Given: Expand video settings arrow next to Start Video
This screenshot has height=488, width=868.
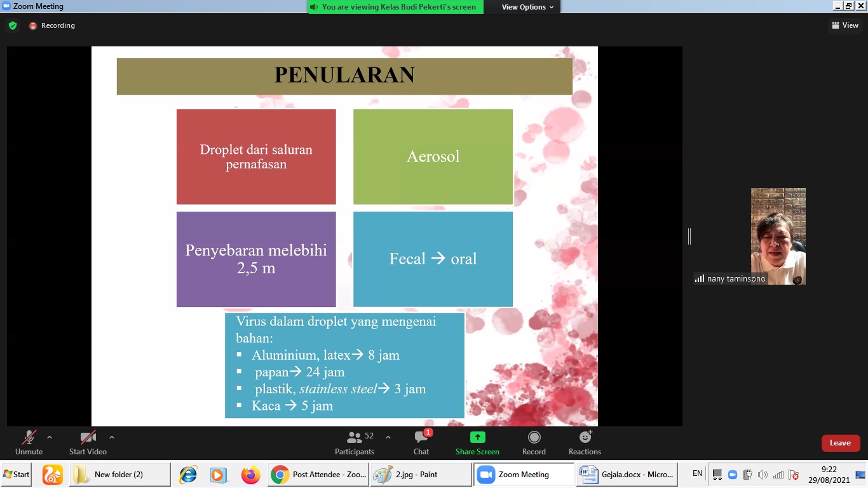Looking at the screenshot, I should click(112, 437).
